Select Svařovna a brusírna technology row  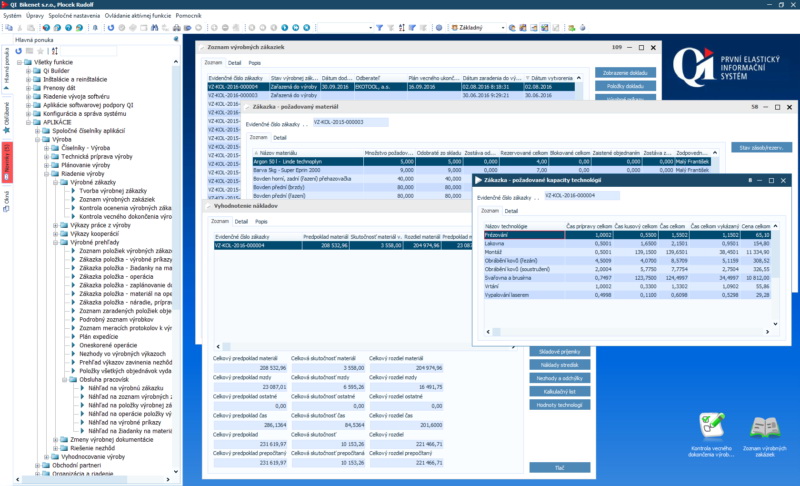coord(627,278)
